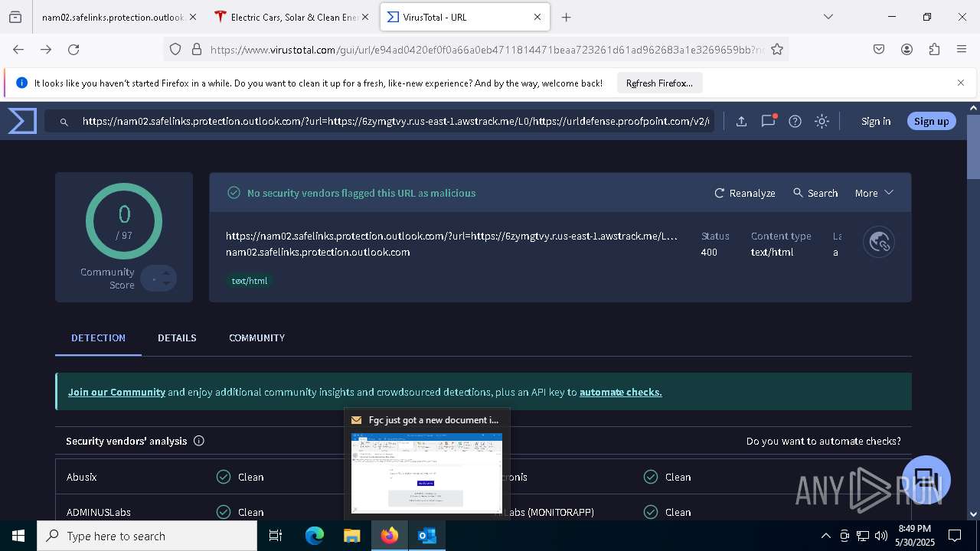Screen dimensions: 980x551
Task: Open the Firefox View icon
Action: [15, 17]
